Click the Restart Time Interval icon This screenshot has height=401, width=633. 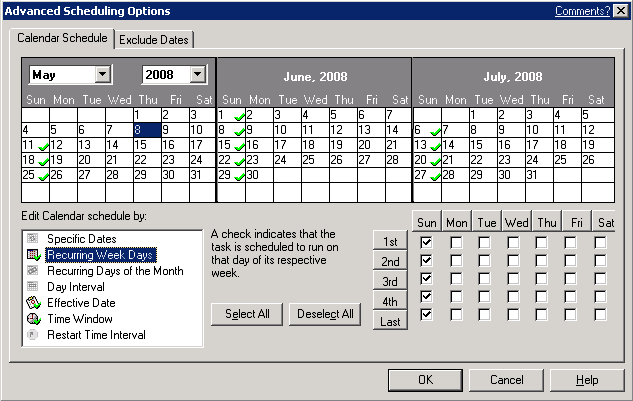(34, 335)
